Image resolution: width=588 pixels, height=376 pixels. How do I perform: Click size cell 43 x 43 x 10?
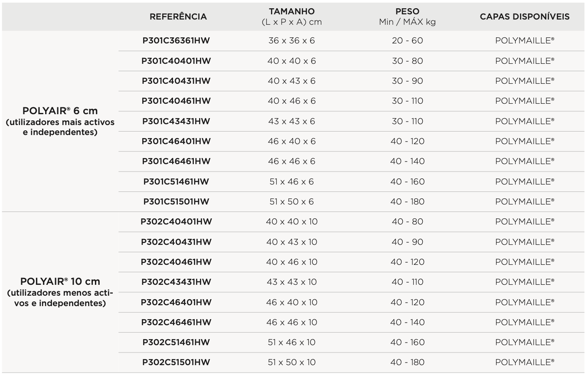point(291,282)
